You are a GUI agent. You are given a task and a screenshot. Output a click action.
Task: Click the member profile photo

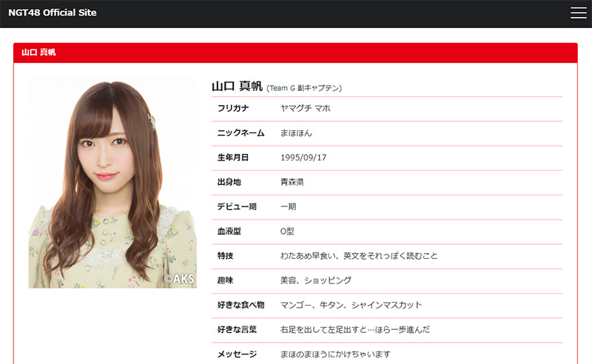click(x=112, y=182)
